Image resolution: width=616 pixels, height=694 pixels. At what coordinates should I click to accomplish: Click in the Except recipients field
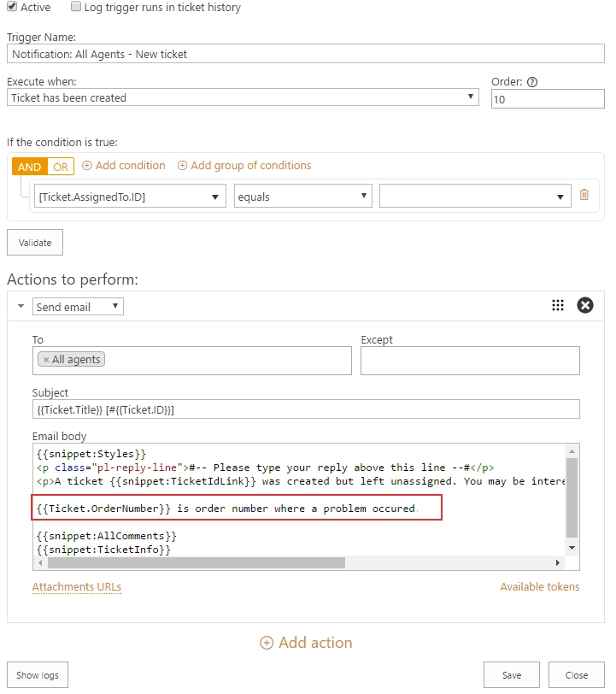coord(470,361)
